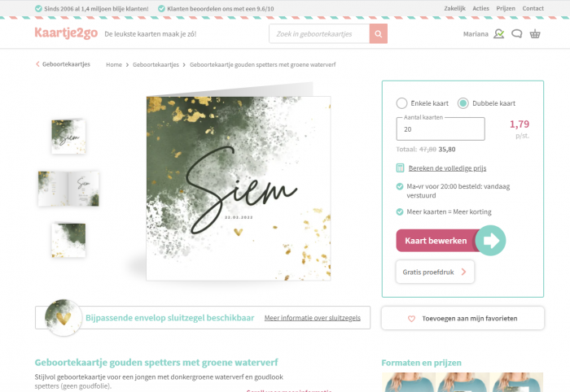The width and height of the screenshot is (570, 392).
Task: Click the Geboortekaartjes breadcrumb link
Action: 156,64
